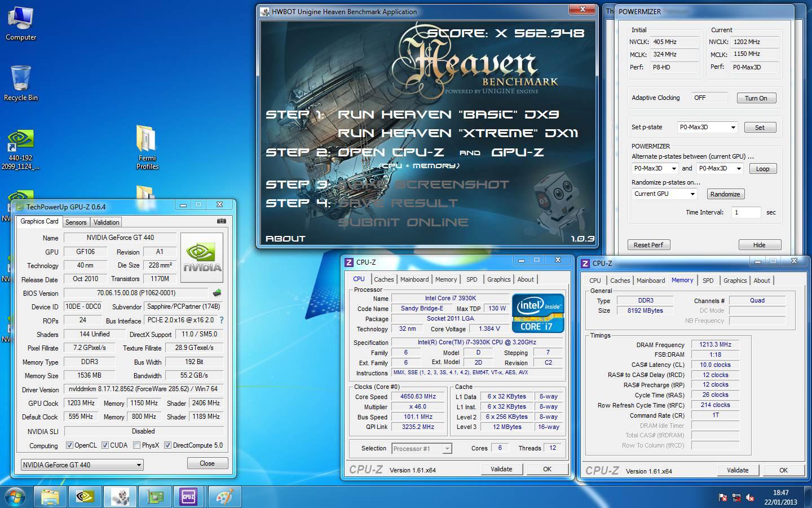Click the action center flag tray icon
This screenshot has width=812, height=508.
click(x=723, y=497)
